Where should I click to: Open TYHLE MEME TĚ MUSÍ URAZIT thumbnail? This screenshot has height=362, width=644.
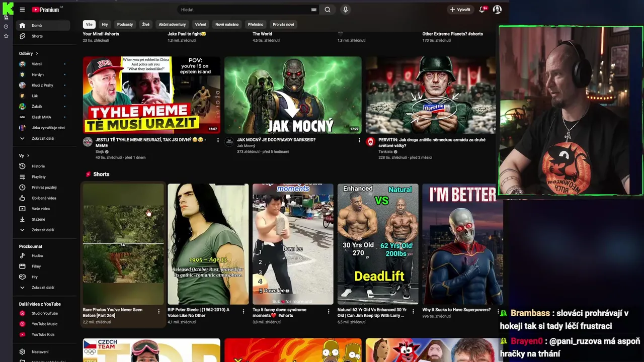tap(151, 95)
